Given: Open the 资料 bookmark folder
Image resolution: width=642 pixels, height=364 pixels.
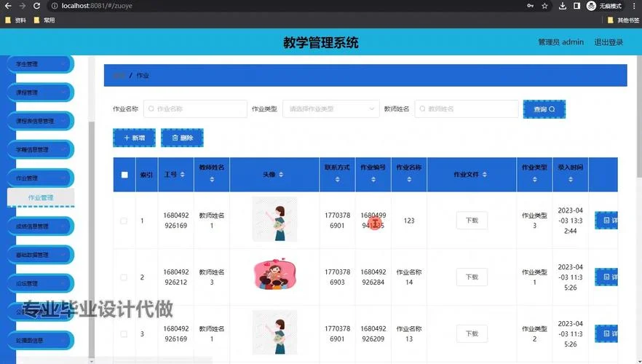Looking at the screenshot, I should tap(15, 20).
